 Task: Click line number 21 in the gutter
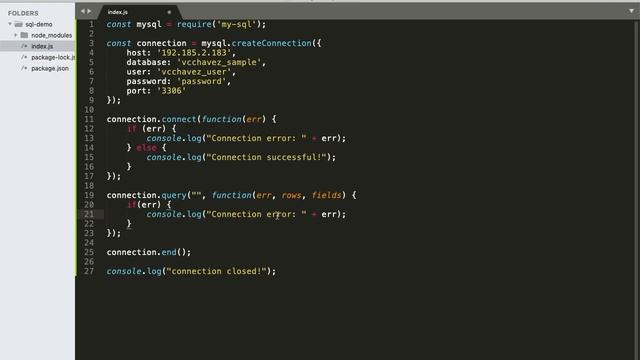pyautogui.click(x=89, y=214)
